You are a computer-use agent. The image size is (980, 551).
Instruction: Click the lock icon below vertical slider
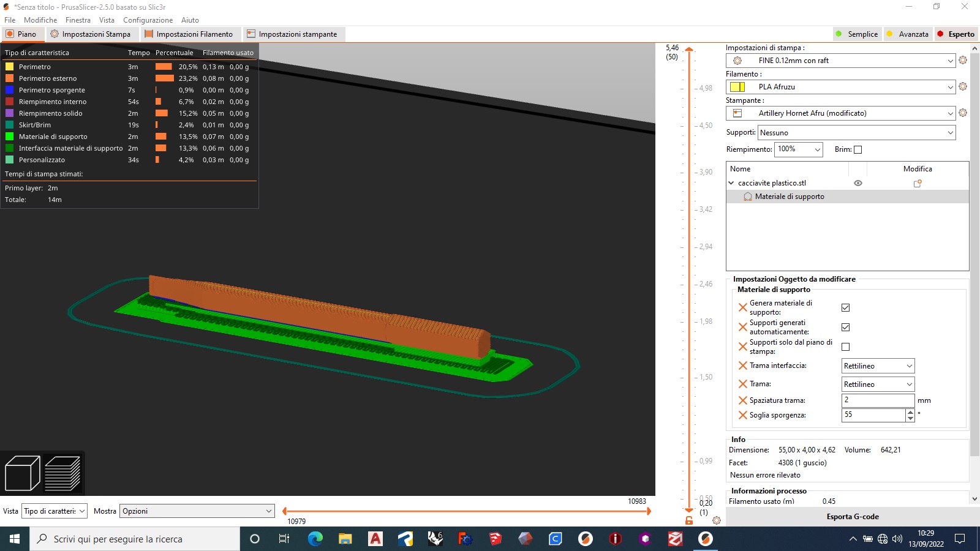click(x=689, y=520)
